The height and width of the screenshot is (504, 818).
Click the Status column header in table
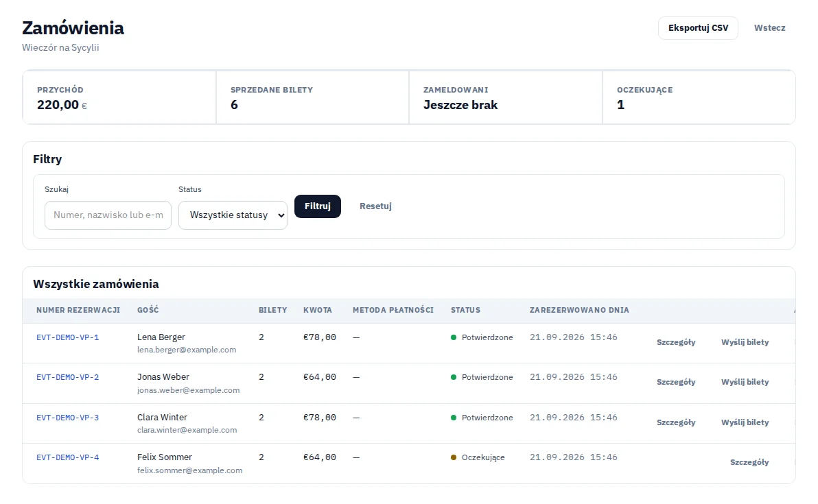pyautogui.click(x=465, y=310)
